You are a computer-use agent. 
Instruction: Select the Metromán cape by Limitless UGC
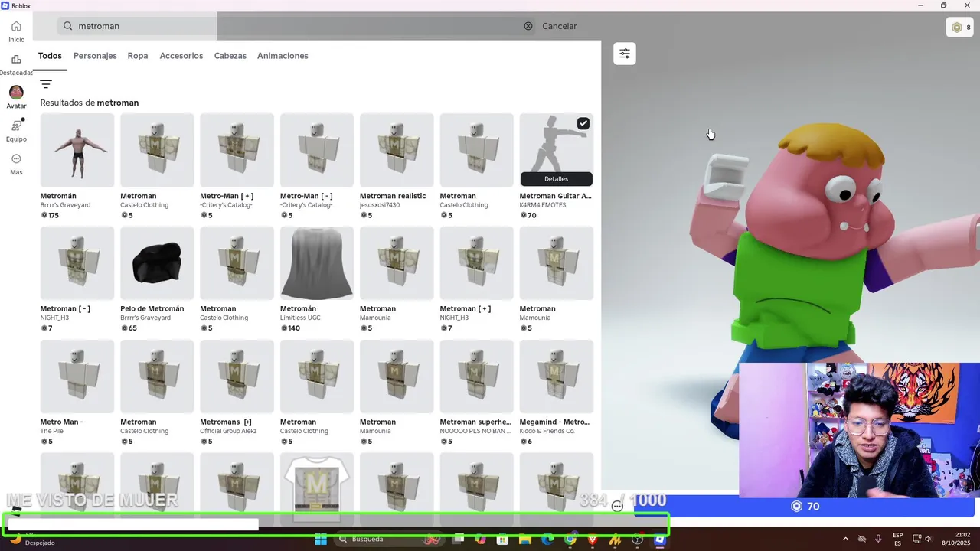click(x=317, y=263)
